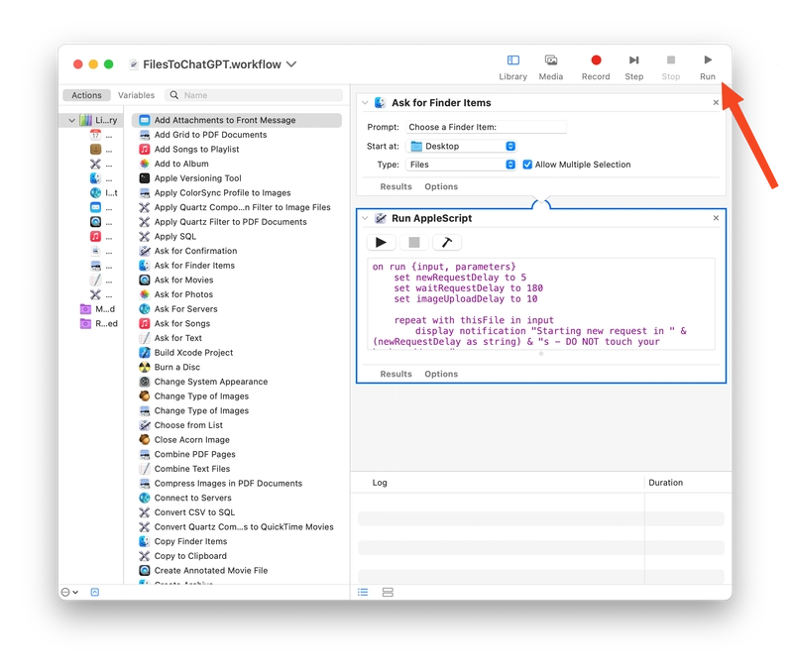This screenshot has width=793, height=672.
Task: Collapse the Library tree disclosure triangle
Action: pos(71,120)
